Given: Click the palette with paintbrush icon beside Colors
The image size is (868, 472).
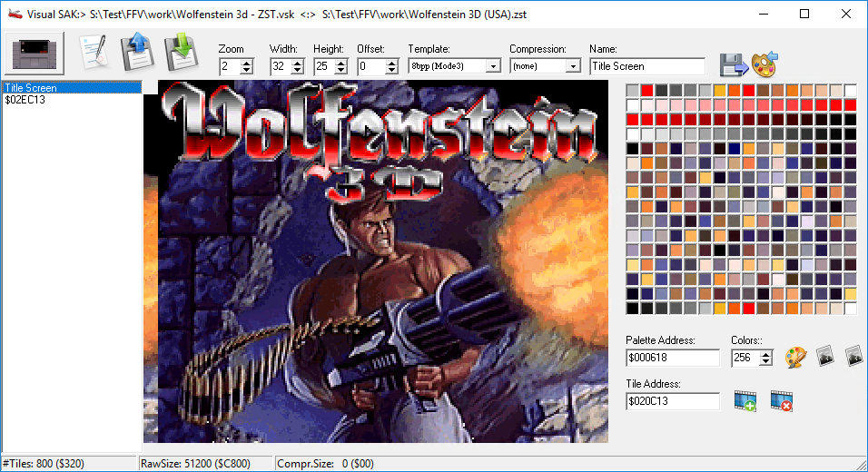Looking at the screenshot, I should pyautogui.click(x=795, y=357).
